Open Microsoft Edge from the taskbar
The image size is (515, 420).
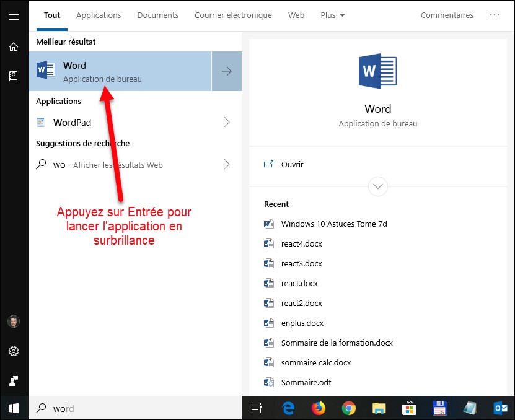click(x=288, y=408)
